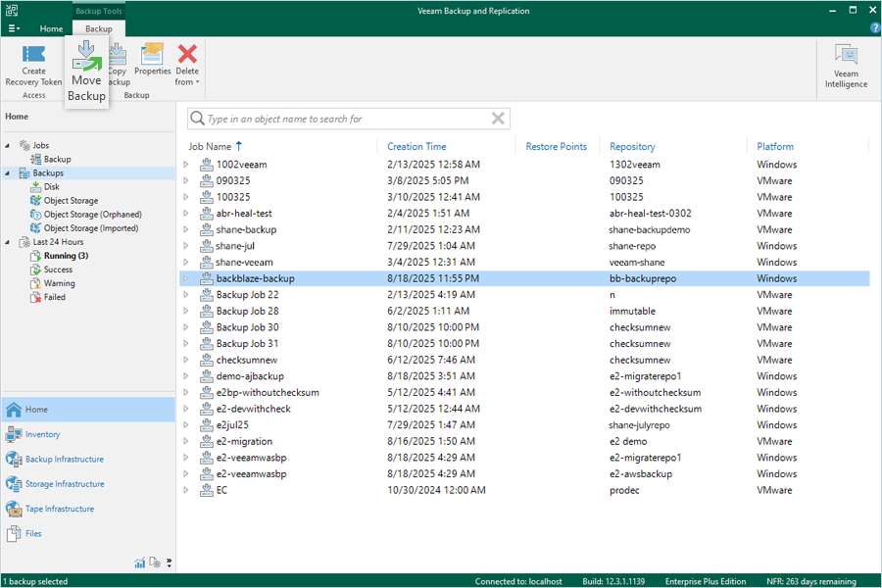Select the Failed sessions node

pyautogui.click(x=48, y=297)
